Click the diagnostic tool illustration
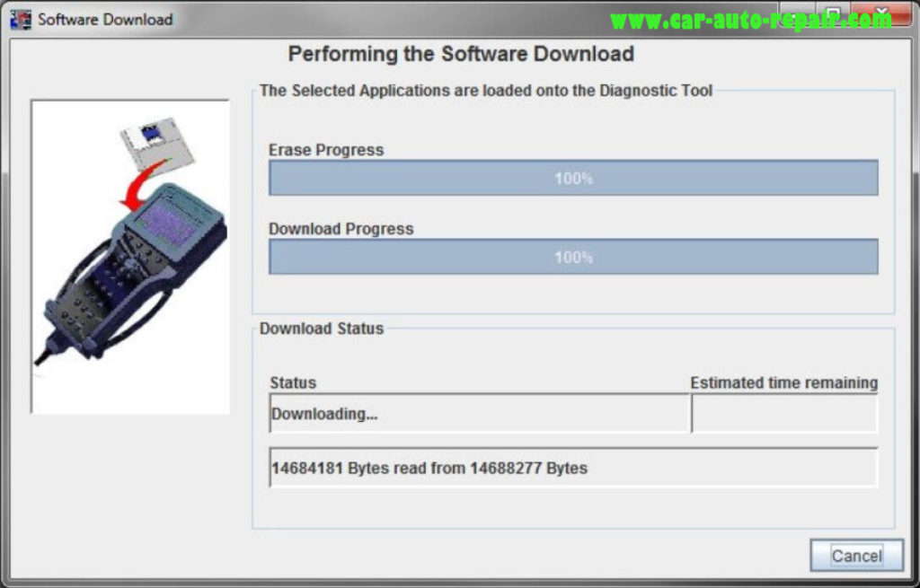 (130, 257)
